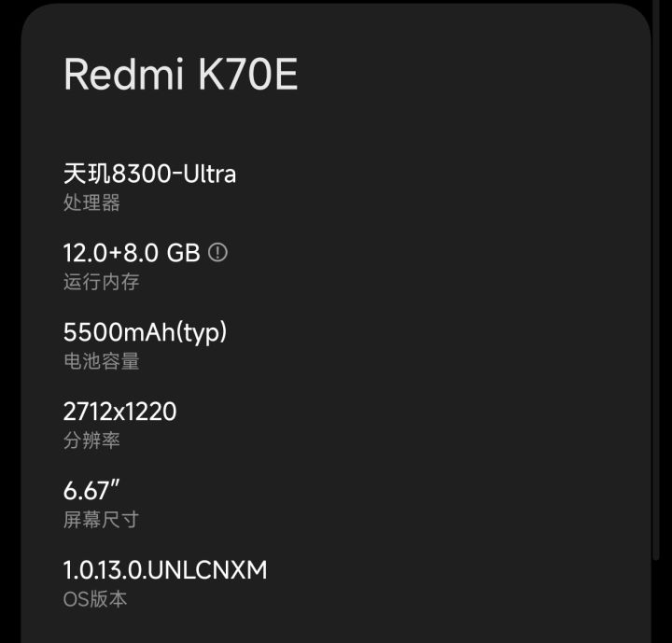
Task: Click the GB unit in the memory row
Action: pos(183,253)
